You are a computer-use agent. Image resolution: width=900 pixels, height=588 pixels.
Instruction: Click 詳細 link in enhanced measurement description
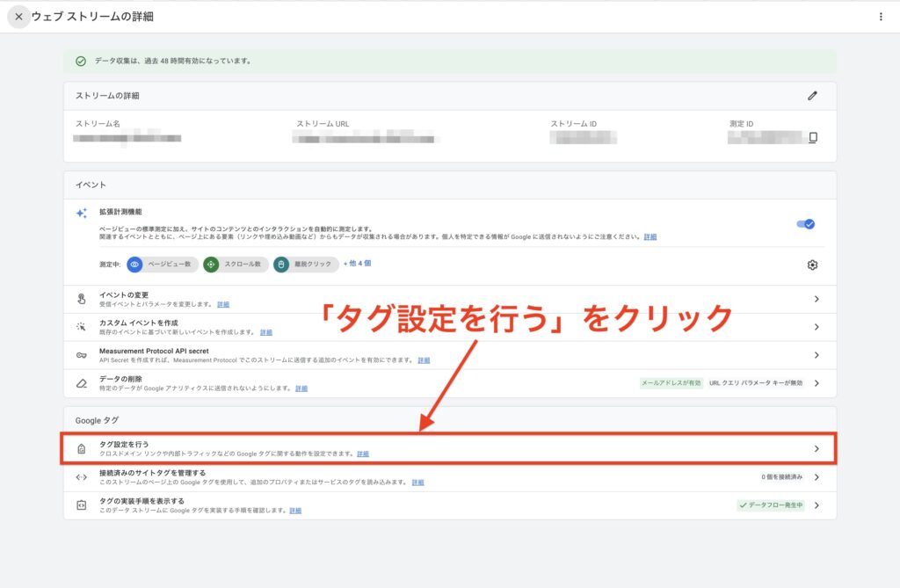(x=650, y=237)
